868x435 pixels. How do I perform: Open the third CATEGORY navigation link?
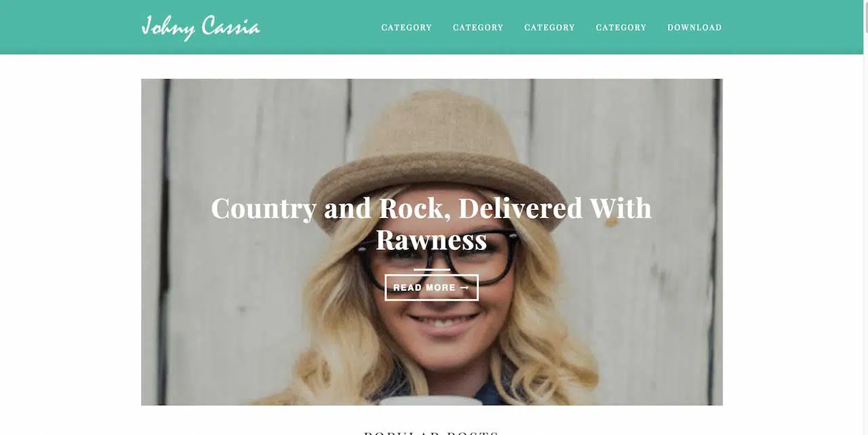549,28
